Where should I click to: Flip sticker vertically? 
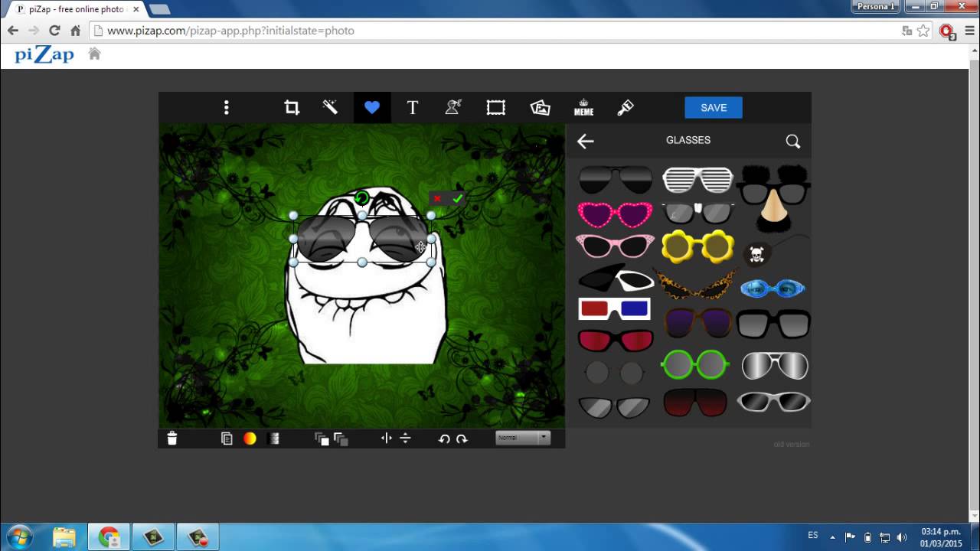406,439
